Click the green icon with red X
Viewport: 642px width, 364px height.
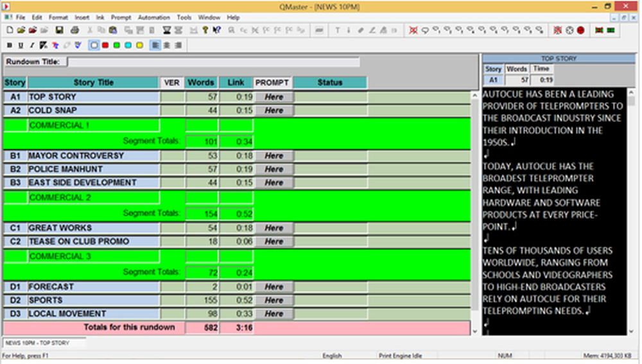[599, 30]
